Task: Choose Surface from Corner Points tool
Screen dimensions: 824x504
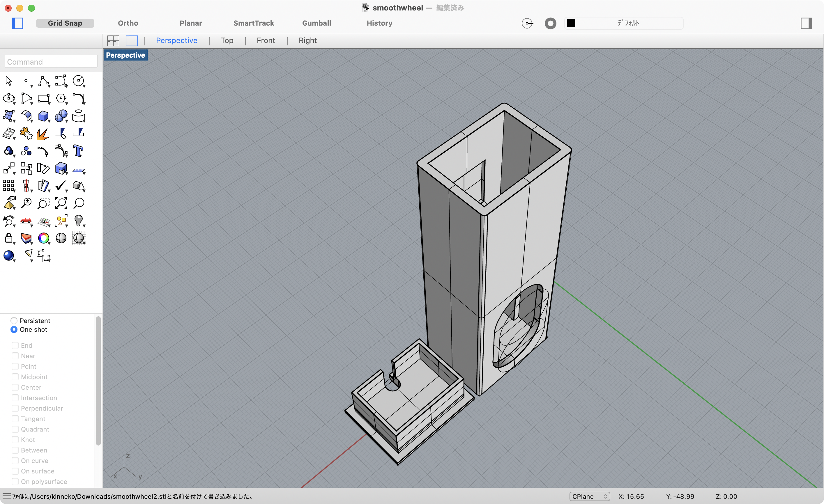Action: [9, 116]
